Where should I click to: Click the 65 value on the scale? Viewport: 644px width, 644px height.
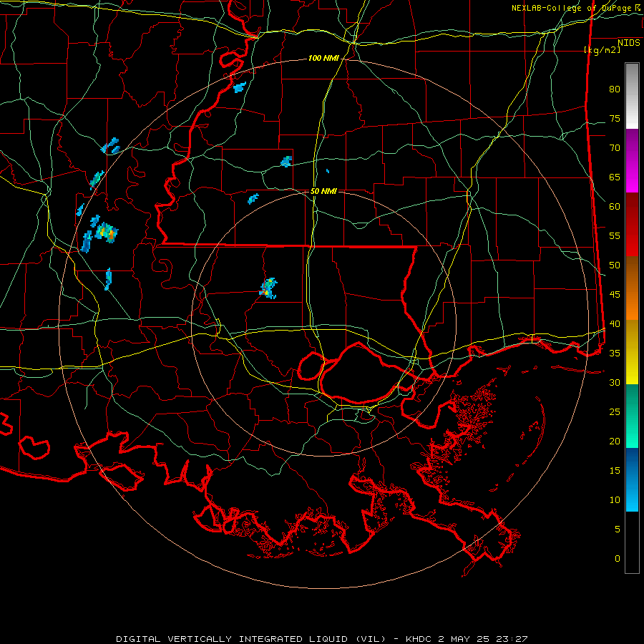pos(615,177)
